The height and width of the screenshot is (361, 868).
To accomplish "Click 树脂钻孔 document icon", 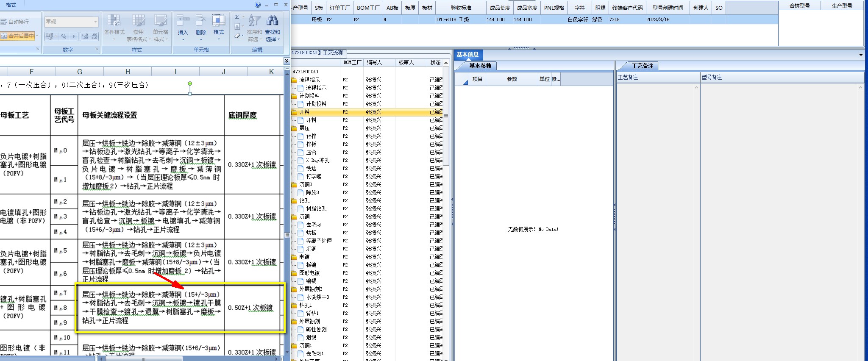I will click(300, 208).
